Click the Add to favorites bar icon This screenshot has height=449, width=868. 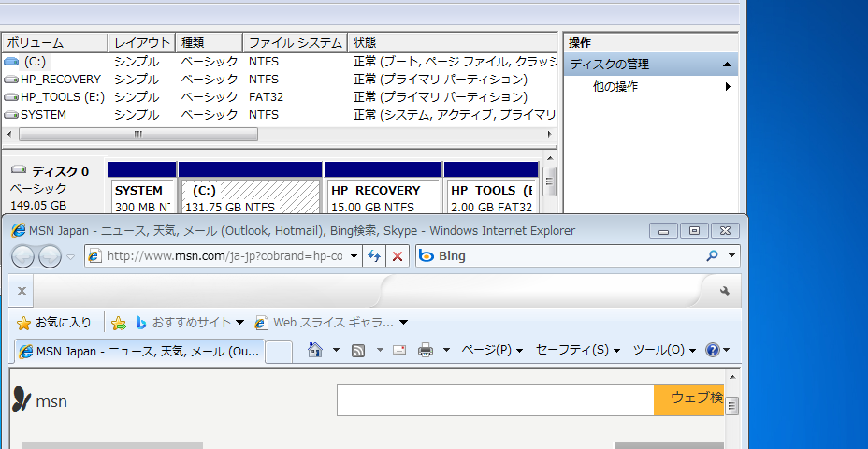(119, 323)
